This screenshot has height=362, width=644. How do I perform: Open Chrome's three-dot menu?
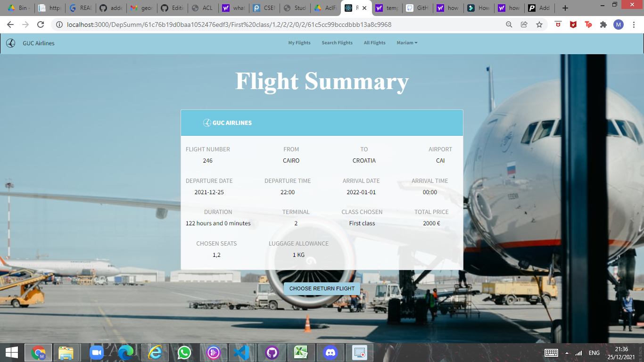634,25
